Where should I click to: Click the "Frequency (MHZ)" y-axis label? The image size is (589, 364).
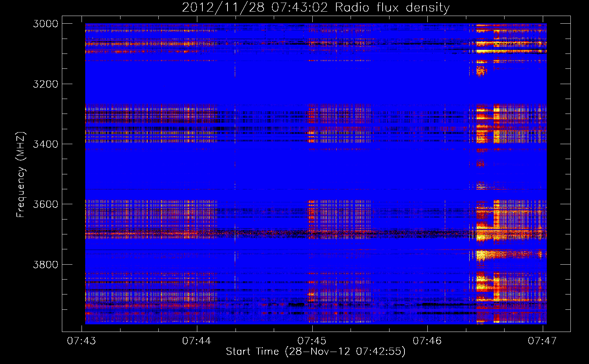pos(21,175)
